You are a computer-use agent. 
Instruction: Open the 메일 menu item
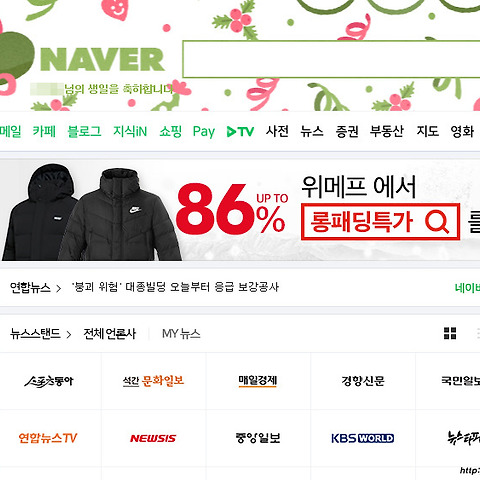(x=10, y=131)
